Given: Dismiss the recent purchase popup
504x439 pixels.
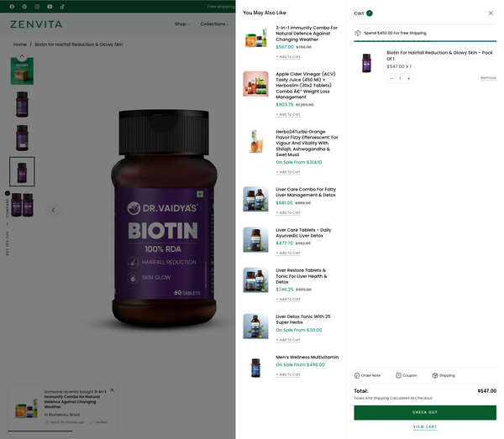Looking at the screenshot, I should click(x=113, y=389).
